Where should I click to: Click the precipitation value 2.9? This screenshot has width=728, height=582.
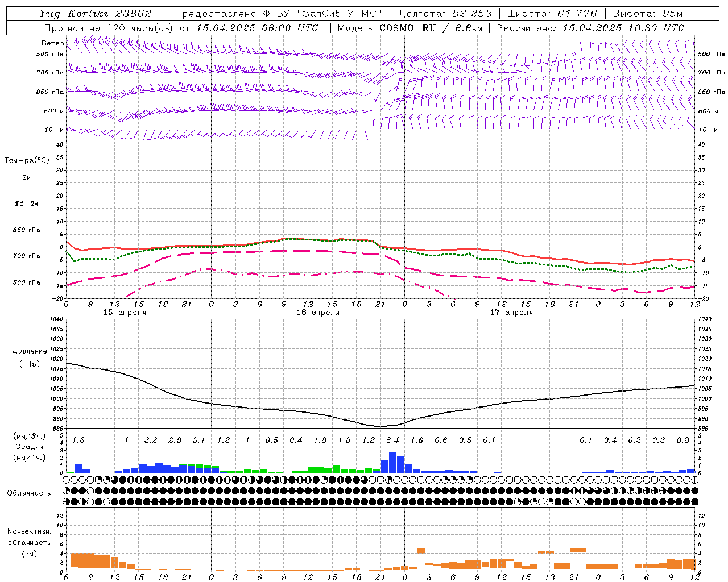coord(175,440)
